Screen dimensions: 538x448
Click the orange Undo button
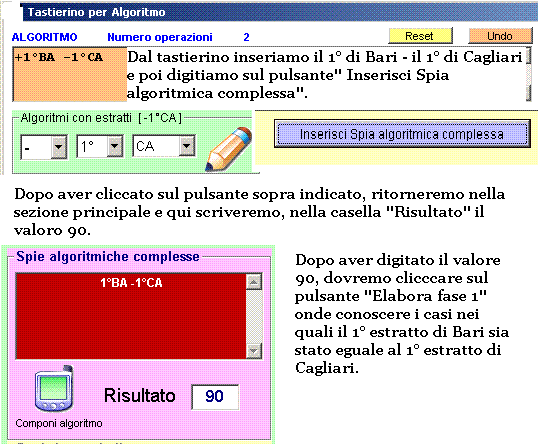coord(500,36)
